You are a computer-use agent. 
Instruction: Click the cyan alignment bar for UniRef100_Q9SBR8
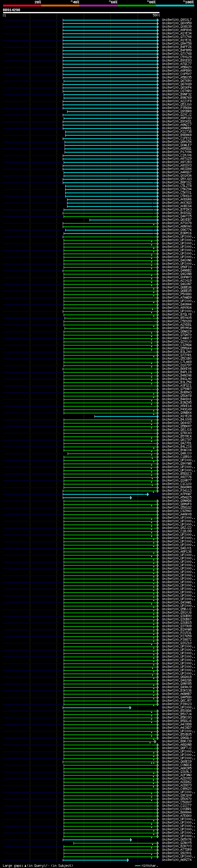(113, 111)
